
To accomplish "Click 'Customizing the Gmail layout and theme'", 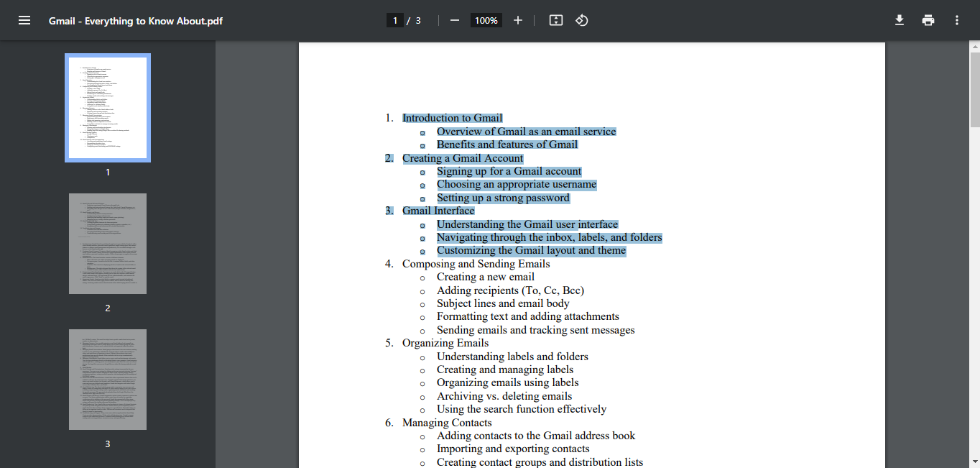I will coord(532,250).
